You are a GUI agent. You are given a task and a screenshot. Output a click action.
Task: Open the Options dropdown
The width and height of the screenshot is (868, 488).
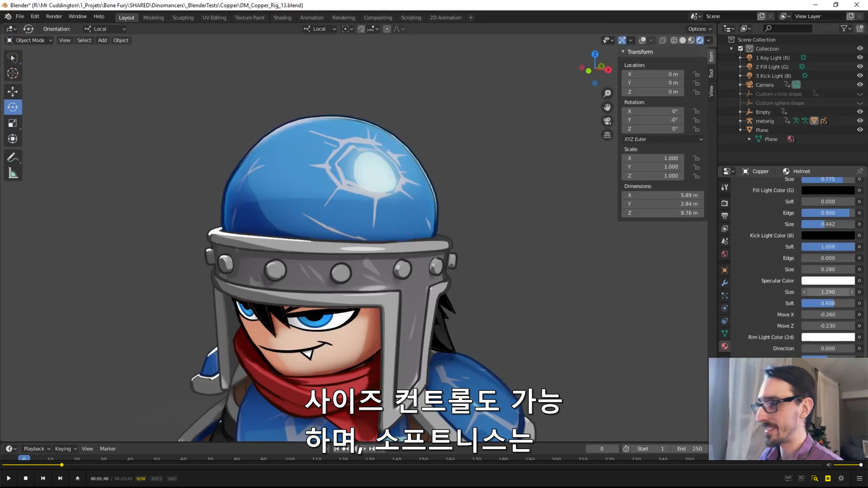coord(700,29)
